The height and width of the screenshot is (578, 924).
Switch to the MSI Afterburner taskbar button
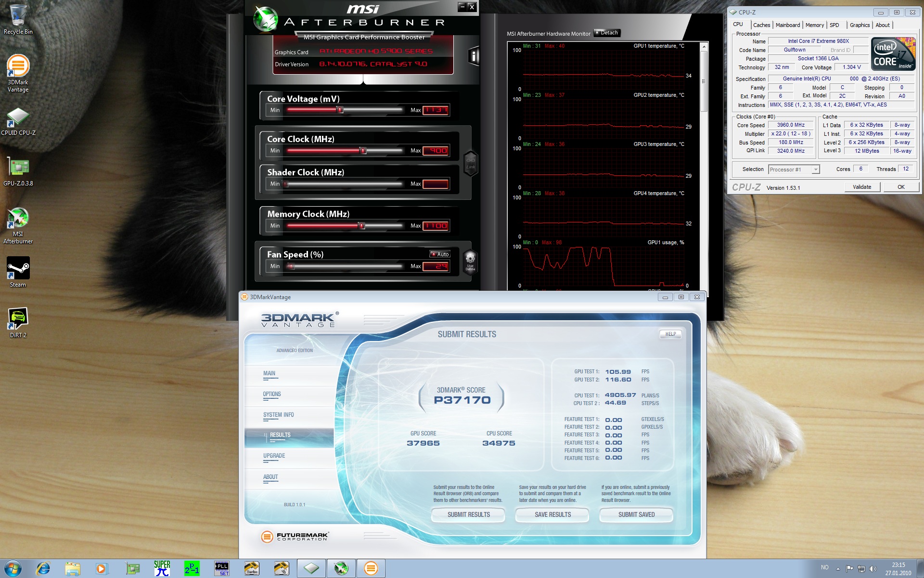[341, 568]
